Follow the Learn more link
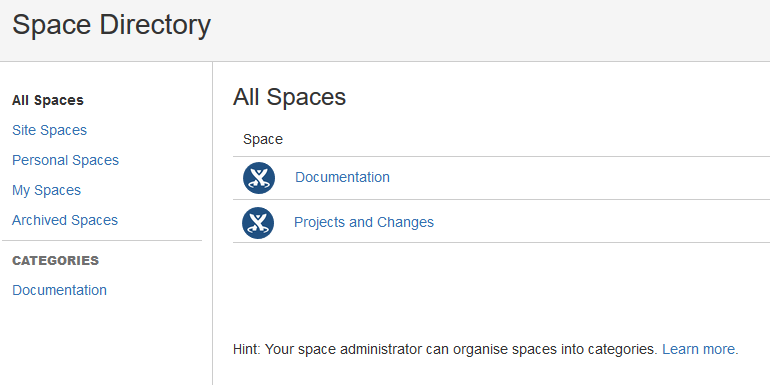Screen dimensions: 770x385 700,350
